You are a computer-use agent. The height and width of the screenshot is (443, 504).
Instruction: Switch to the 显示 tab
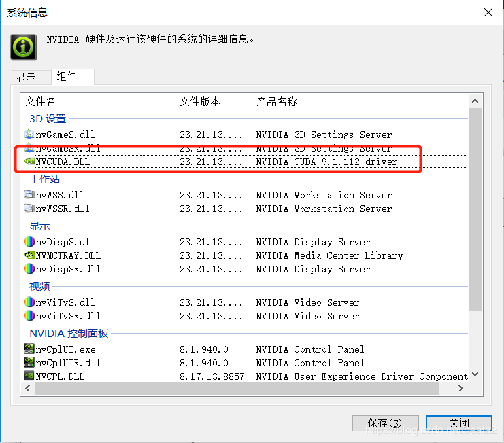click(31, 77)
